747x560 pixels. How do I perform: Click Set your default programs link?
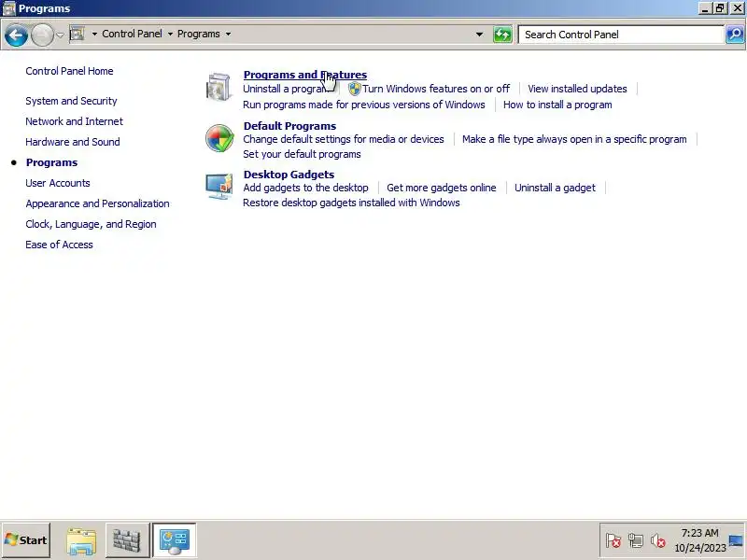[x=302, y=154]
